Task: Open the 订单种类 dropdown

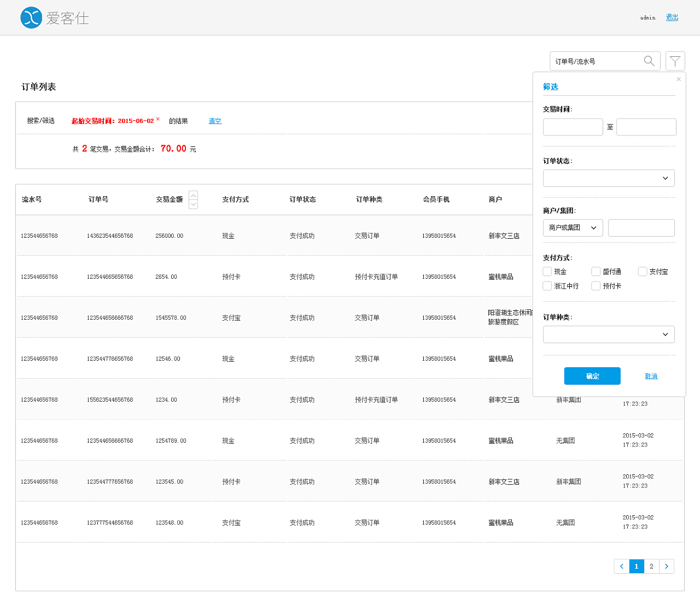Action: 609,334
